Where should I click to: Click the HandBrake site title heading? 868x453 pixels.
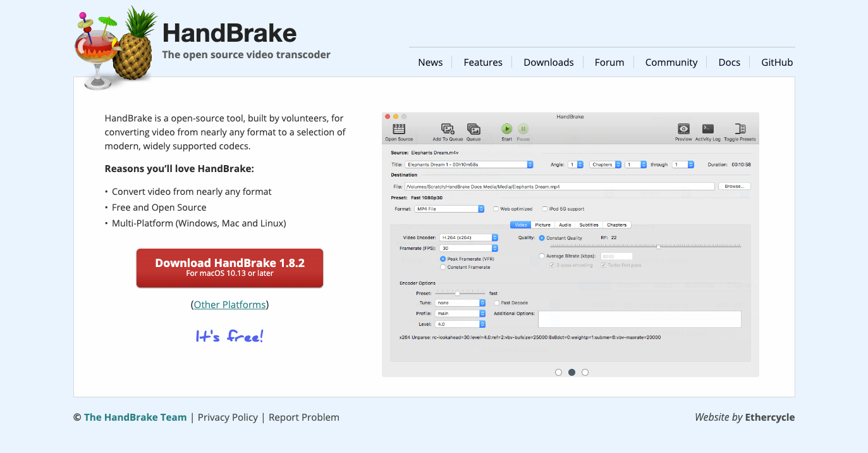click(229, 33)
